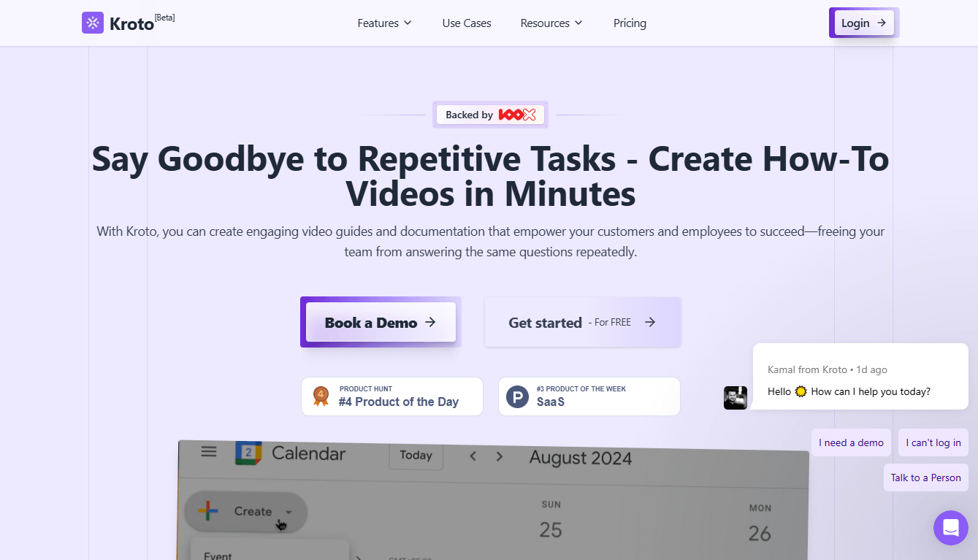Screen dimensions: 978x560
Task: Choose the 'I can't log in' reply
Action: point(933,442)
